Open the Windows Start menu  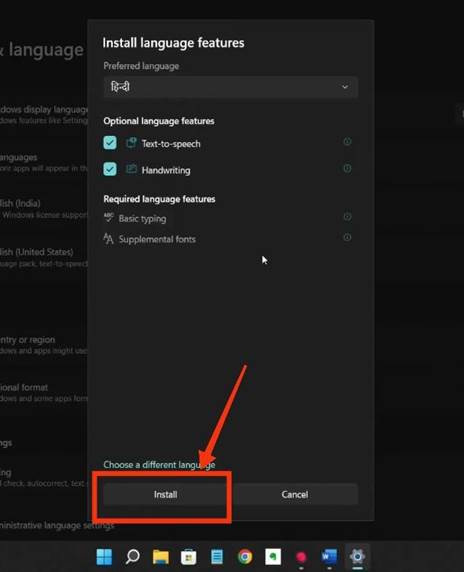coord(104,557)
